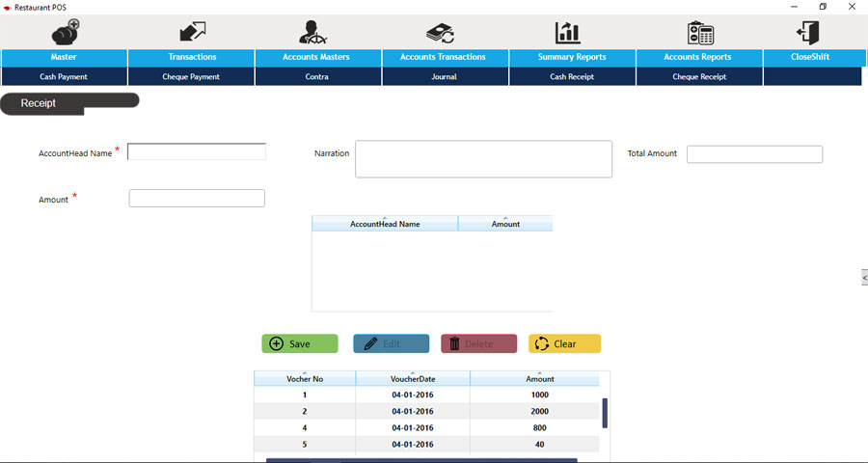Expand the side panel collapse arrow
Viewport: 868px width, 463px height.
[863, 277]
